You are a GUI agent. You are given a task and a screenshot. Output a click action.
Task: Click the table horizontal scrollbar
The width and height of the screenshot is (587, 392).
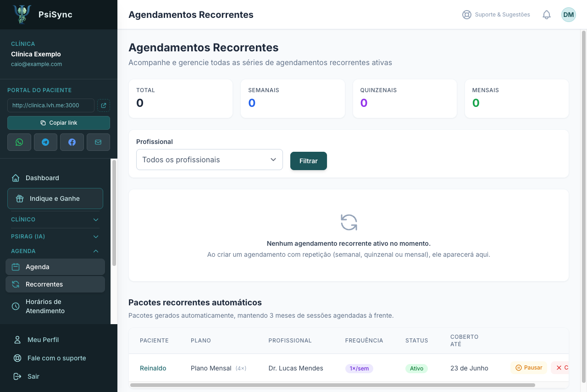(x=332, y=385)
